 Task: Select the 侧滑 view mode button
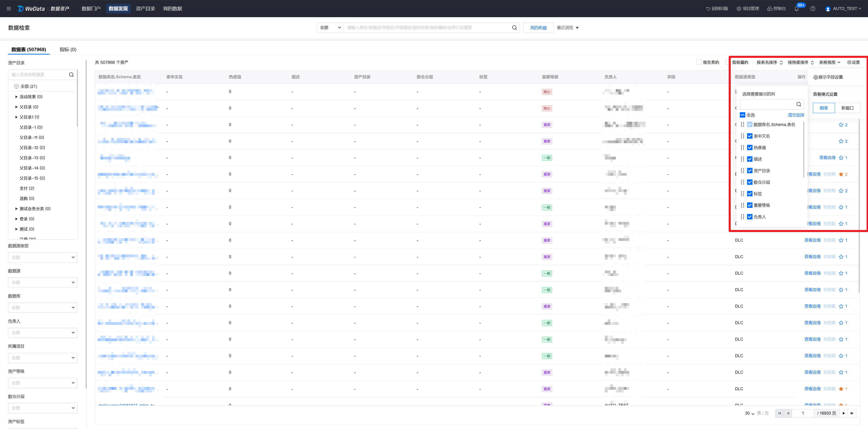click(823, 108)
